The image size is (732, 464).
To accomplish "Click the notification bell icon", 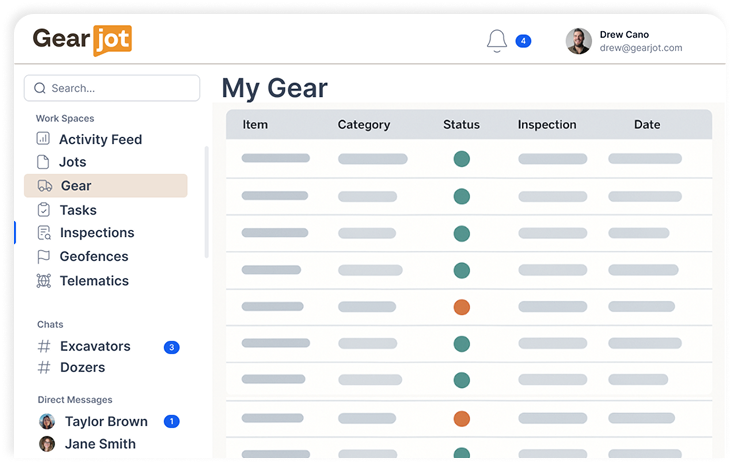I will click(x=496, y=41).
